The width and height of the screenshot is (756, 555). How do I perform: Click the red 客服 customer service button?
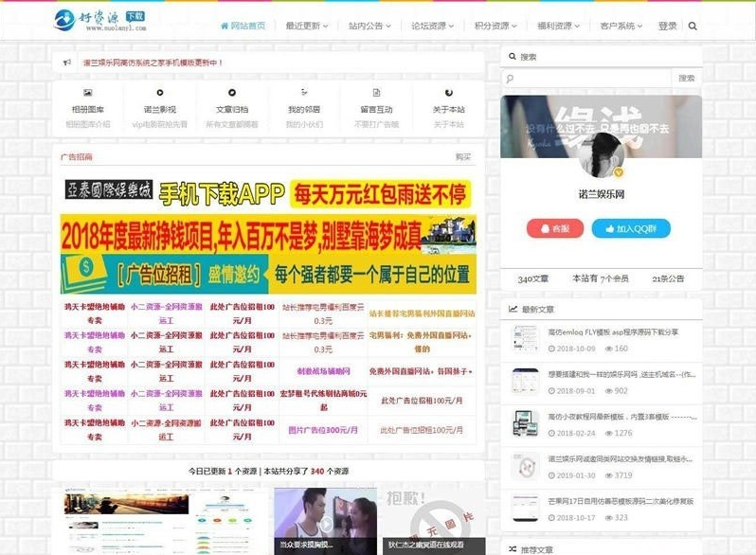554,228
